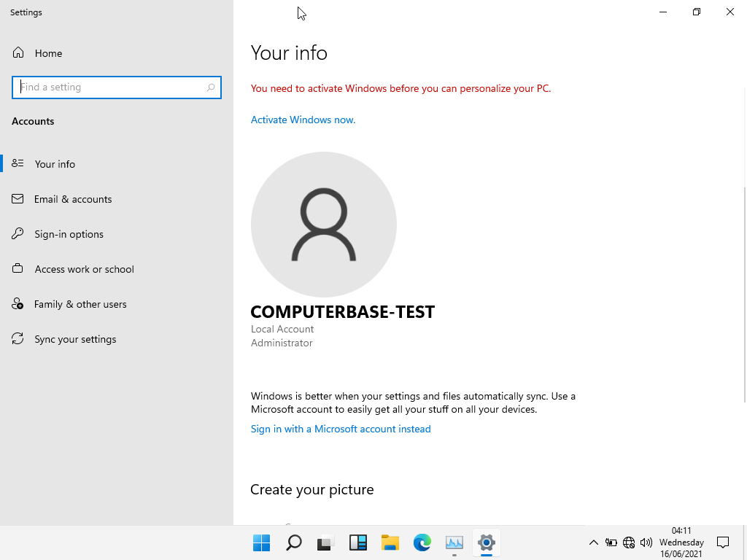747x560 pixels.
Task: Minimize the Settings window
Action: (663, 12)
